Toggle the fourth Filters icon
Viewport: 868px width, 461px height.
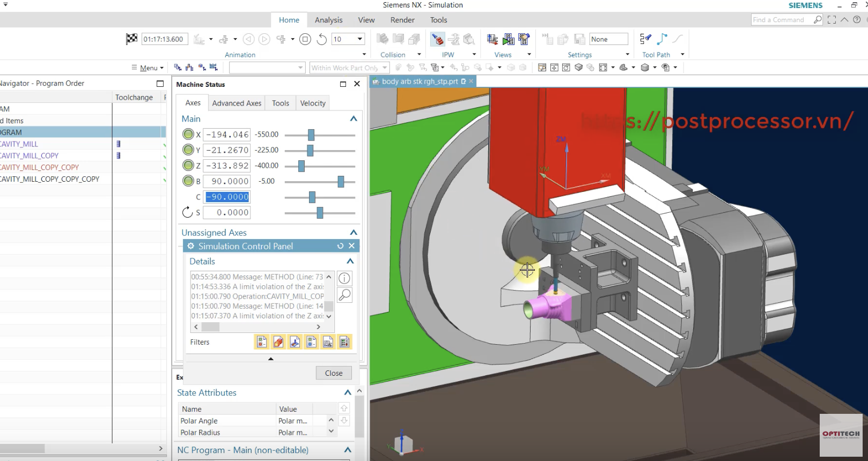(x=311, y=342)
